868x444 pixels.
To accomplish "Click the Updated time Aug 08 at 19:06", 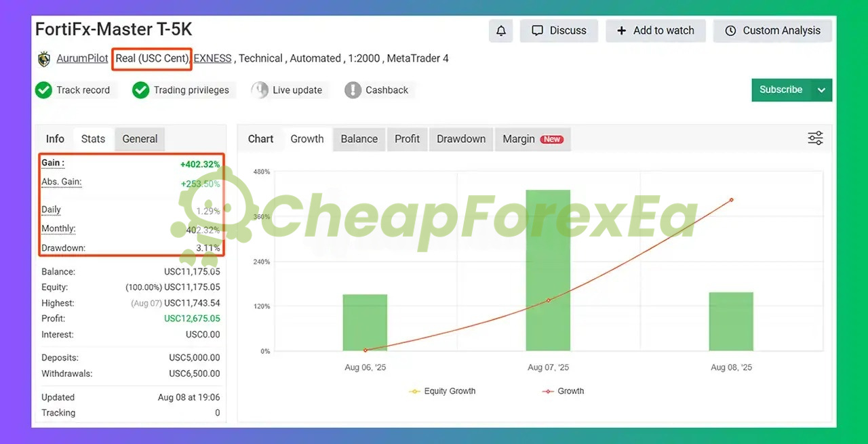I will [189, 397].
